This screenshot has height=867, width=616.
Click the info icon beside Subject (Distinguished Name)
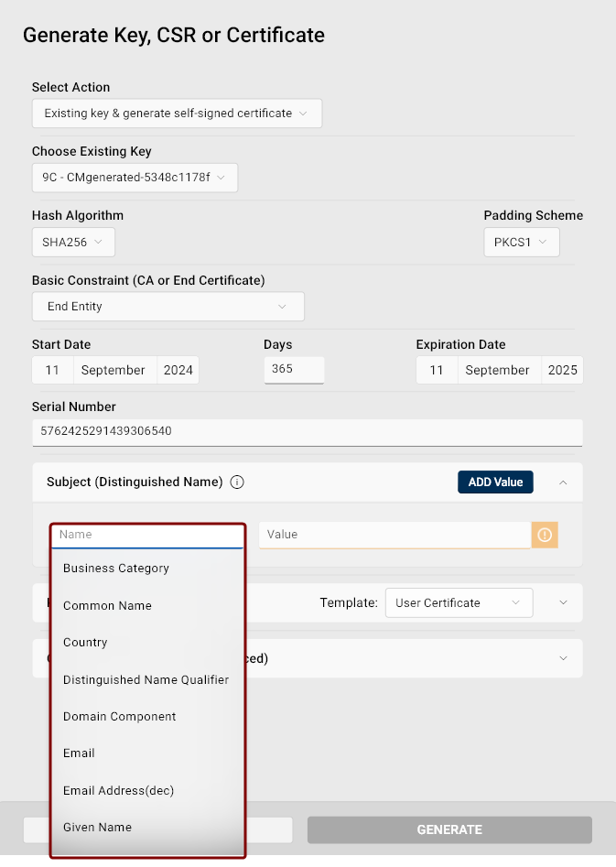coord(237,482)
